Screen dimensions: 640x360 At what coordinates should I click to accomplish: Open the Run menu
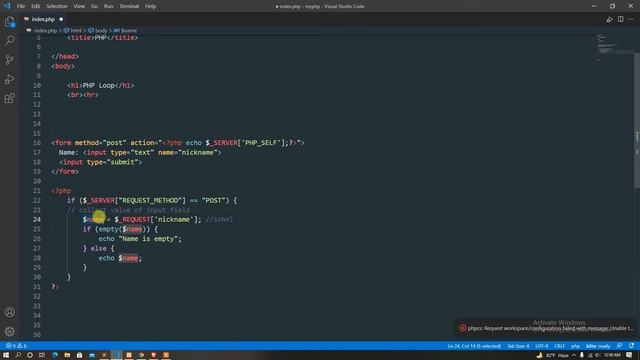109,6
